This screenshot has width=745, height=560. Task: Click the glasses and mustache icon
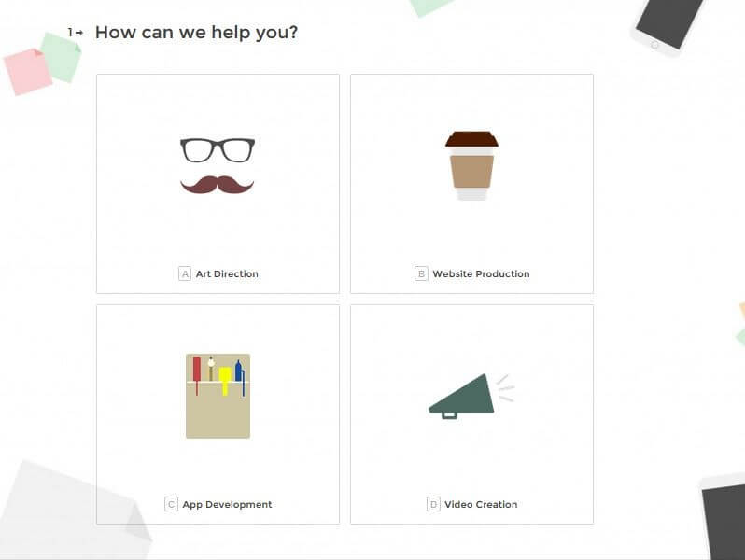pos(218,166)
